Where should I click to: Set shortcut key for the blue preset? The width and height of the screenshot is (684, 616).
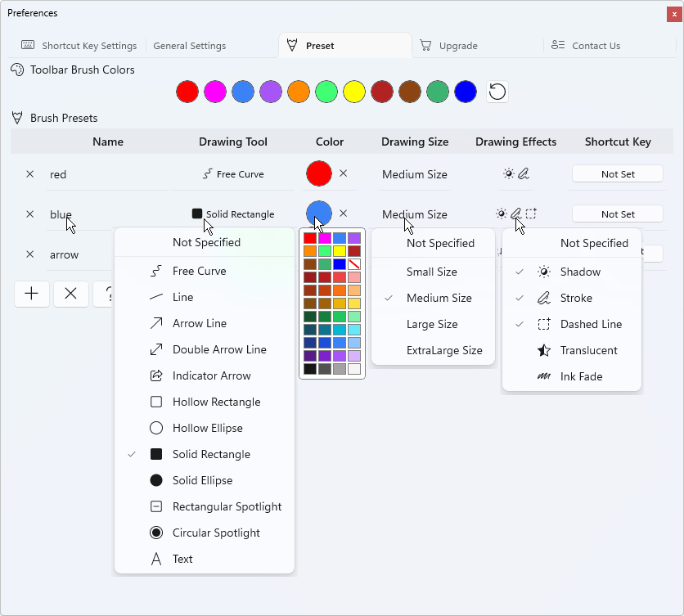pyautogui.click(x=618, y=214)
